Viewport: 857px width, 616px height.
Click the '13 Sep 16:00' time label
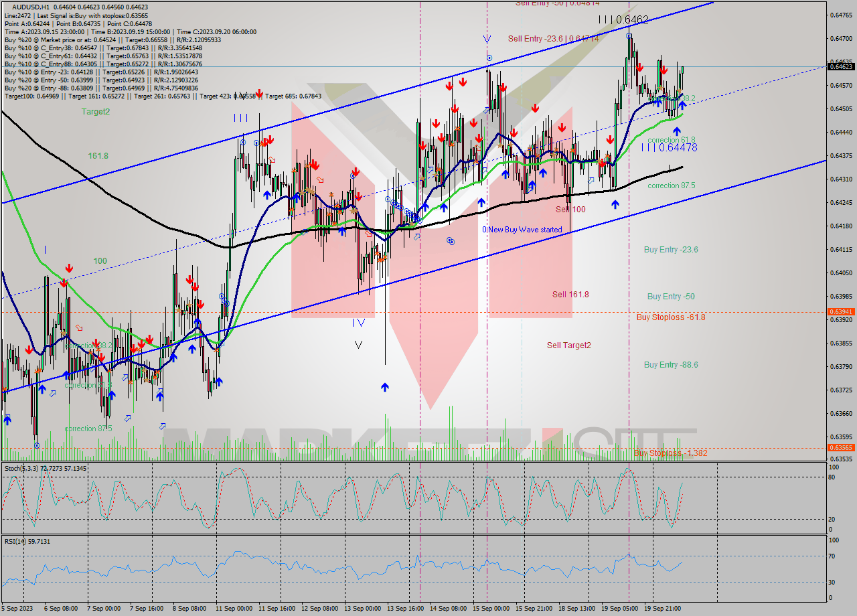[405, 609]
